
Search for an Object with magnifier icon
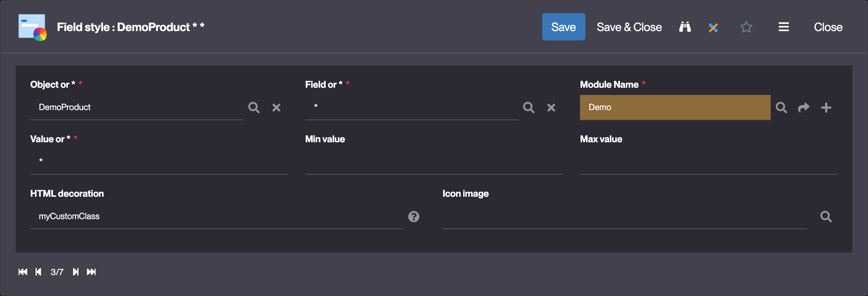pyautogui.click(x=254, y=108)
